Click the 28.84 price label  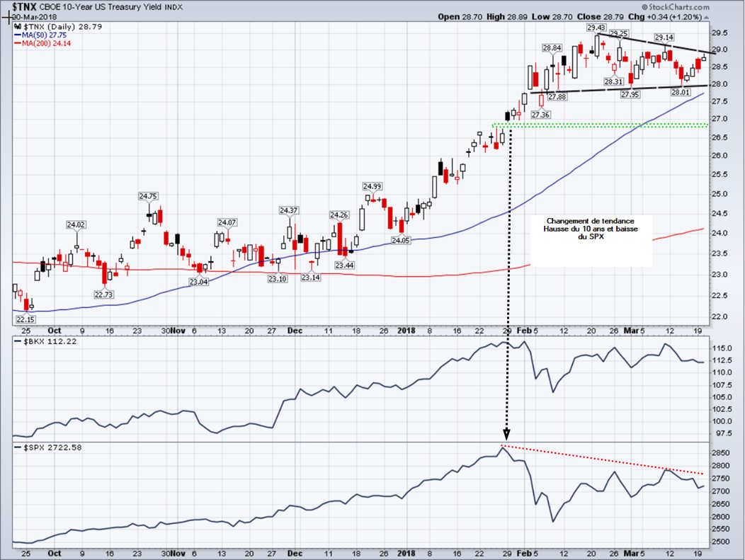tap(552, 48)
